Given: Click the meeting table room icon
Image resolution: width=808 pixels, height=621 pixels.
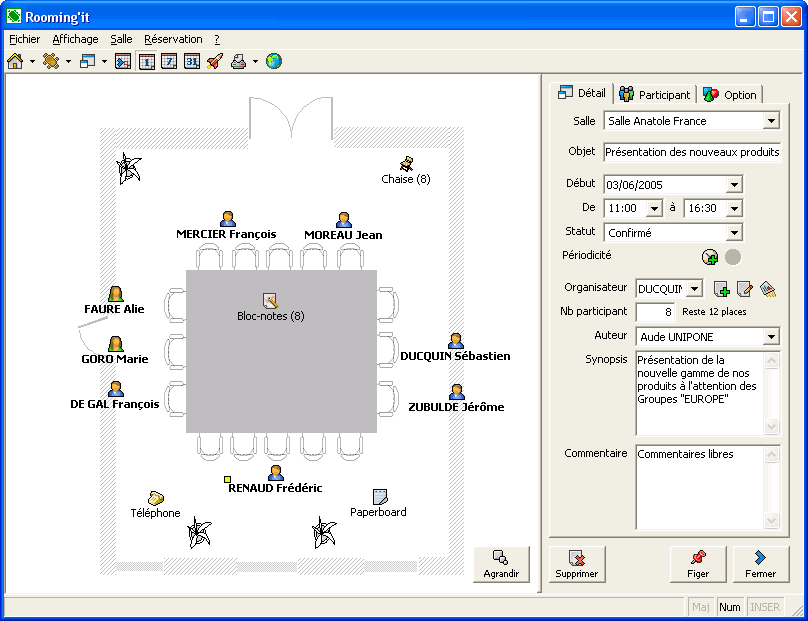Looking at the screenshot, I should (51, 61).
